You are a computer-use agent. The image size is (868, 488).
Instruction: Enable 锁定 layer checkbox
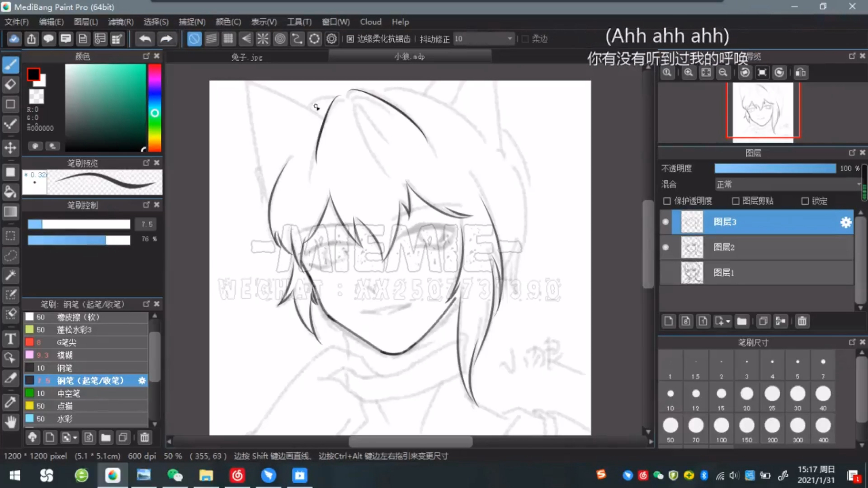point(805,201)
